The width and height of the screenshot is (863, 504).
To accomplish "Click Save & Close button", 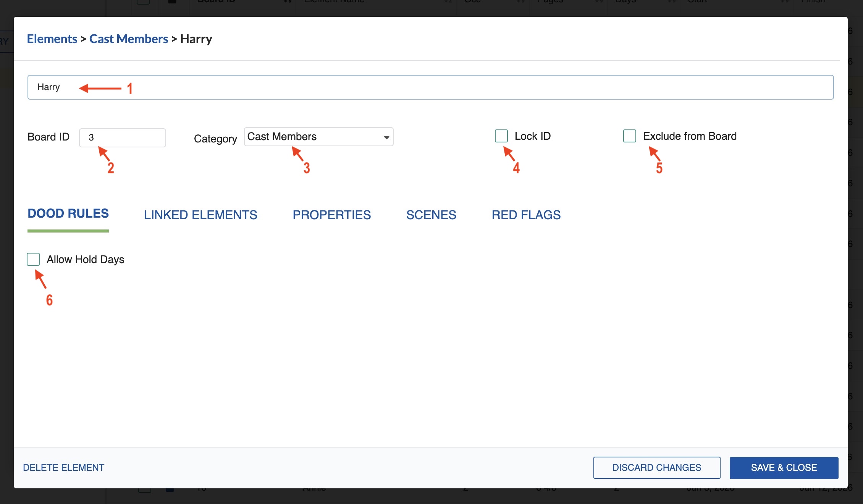I will [x=784, y=468].
